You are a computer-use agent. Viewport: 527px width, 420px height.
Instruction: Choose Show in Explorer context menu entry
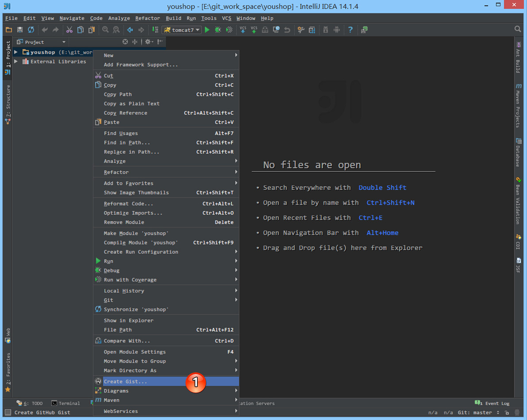[128, 320]
